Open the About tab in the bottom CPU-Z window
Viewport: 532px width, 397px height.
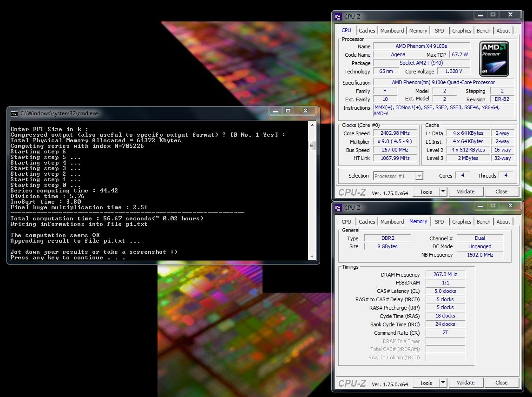pos(503,222)
